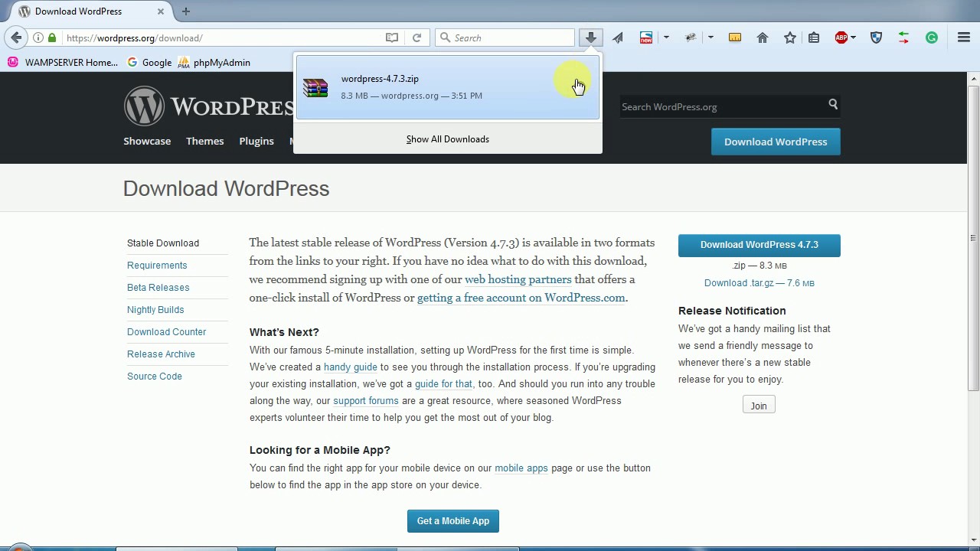Image resolution: width=980 pixels, height=551 pixels.
Task: Click the green and red arrows icon
Action: (904, 37)
